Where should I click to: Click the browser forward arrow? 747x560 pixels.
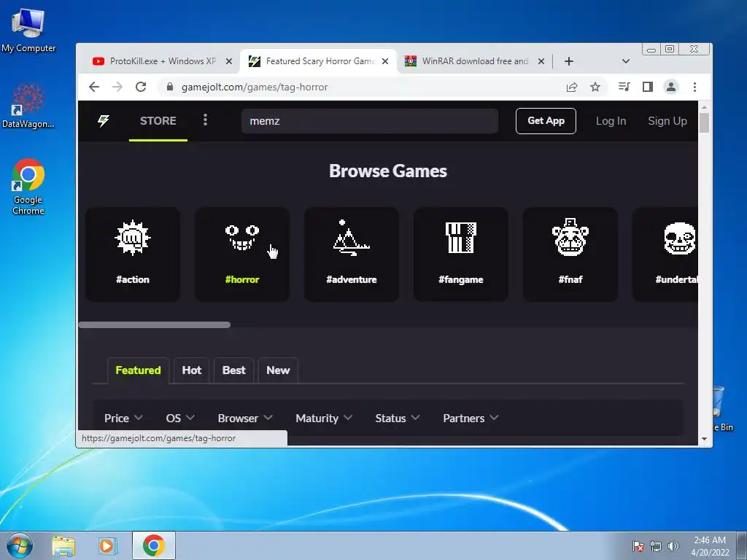pyautogui.click(x=117, y=87)
